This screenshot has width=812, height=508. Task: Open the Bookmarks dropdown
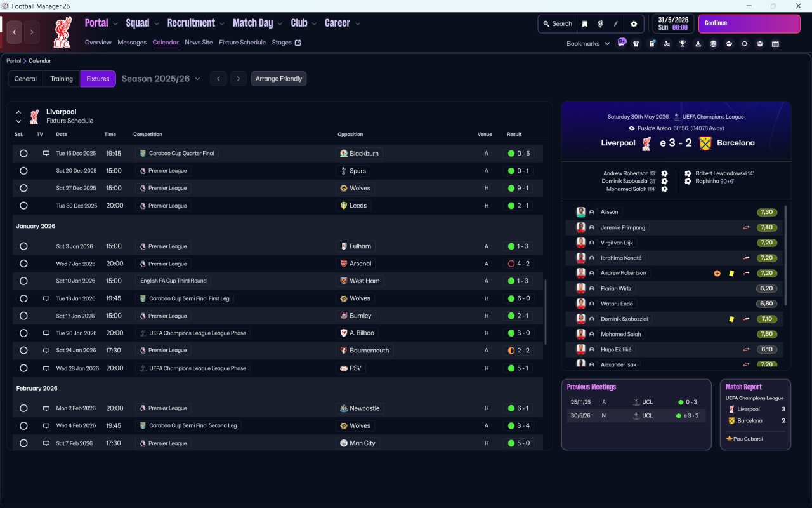(588, 44)
